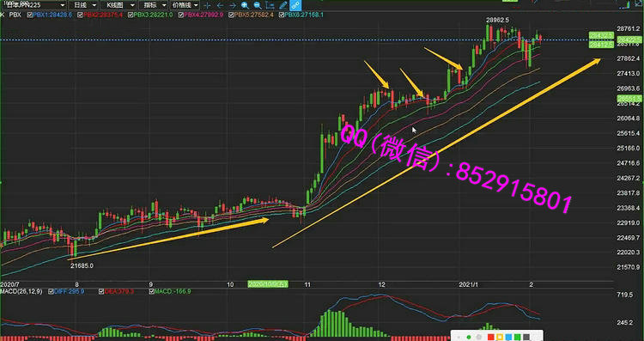
Task: Click the measuring axis tool icon
Action: tap(270, 5)
